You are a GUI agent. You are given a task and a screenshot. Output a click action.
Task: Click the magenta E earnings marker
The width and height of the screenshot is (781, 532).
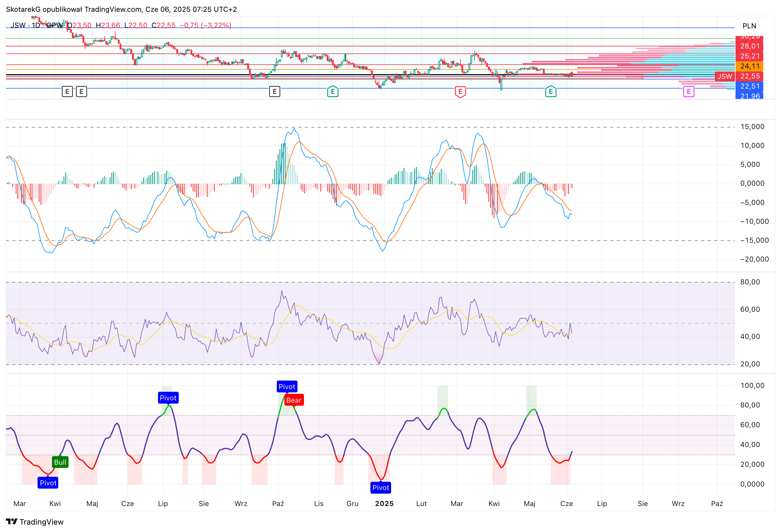click(x=689, y=91)
